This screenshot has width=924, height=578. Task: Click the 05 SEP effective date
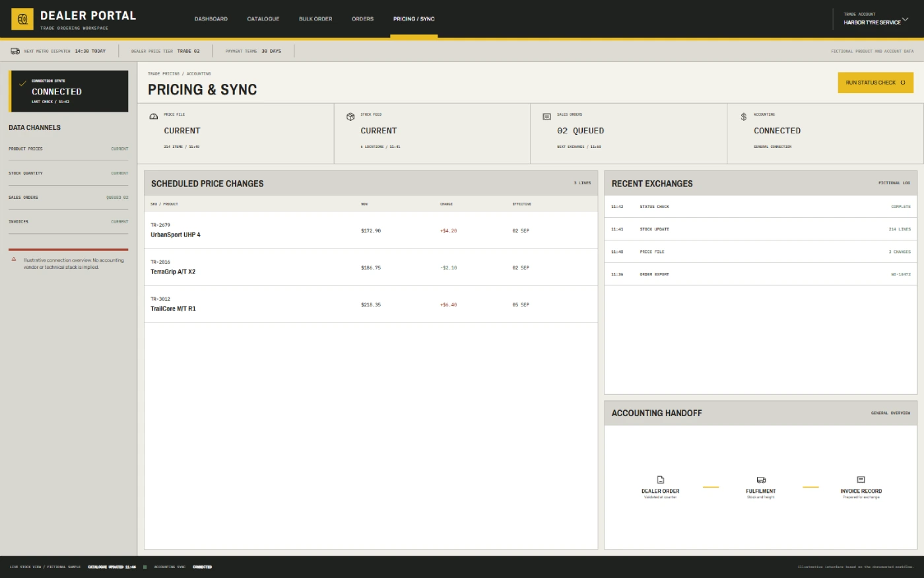click(x=521, y=305)
